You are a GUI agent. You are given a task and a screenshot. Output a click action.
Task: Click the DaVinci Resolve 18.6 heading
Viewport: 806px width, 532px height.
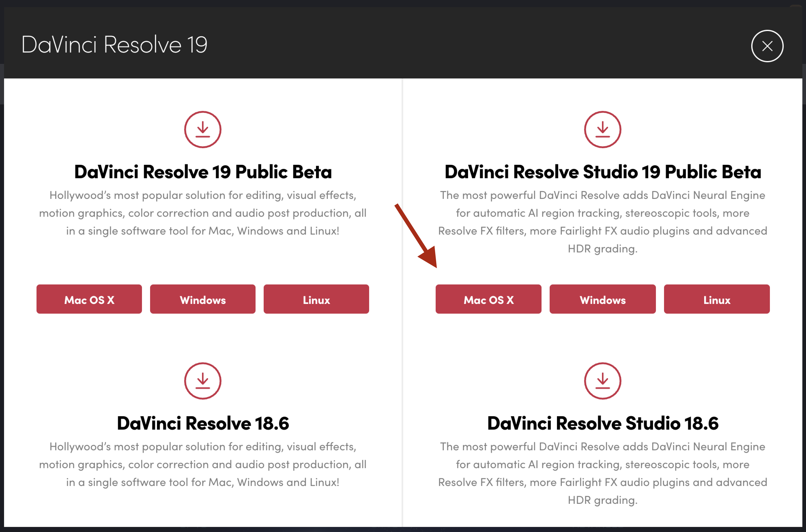(203, 423)
